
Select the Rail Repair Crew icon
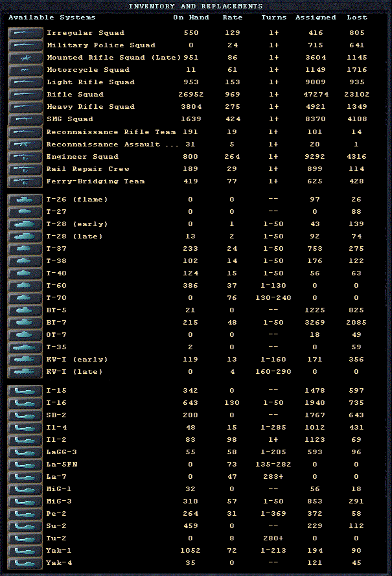pos(25,169)
